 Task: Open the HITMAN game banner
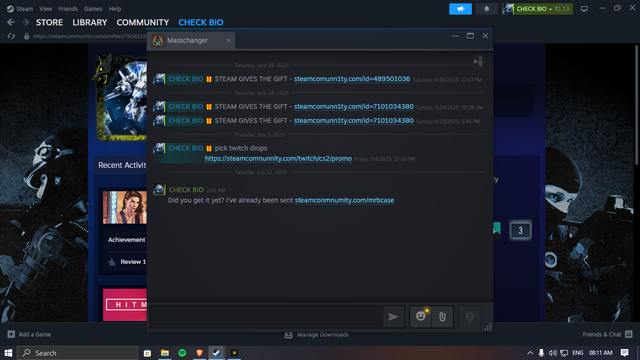click(x=125, y=304)
